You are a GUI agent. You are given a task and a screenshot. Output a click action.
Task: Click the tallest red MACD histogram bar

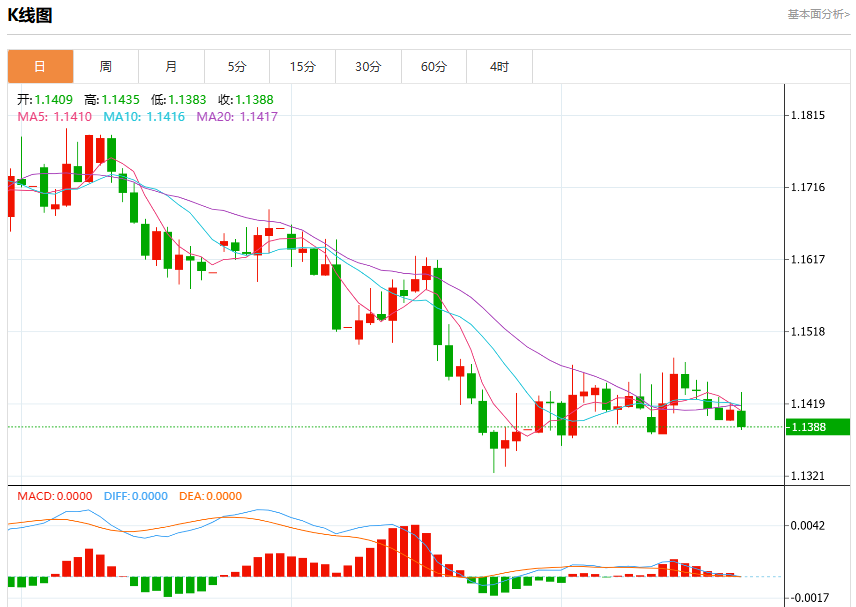pyautogui.click(x=415, y=551)
